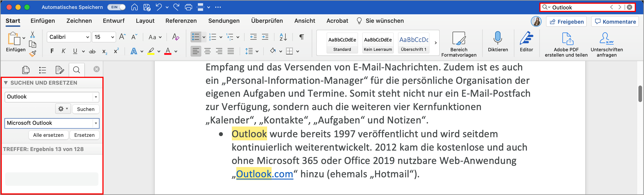Image resolution: width=644 pixels, height=195 pixels.
Task: Open the borders dropdown arrow
Action: [298, 52]
